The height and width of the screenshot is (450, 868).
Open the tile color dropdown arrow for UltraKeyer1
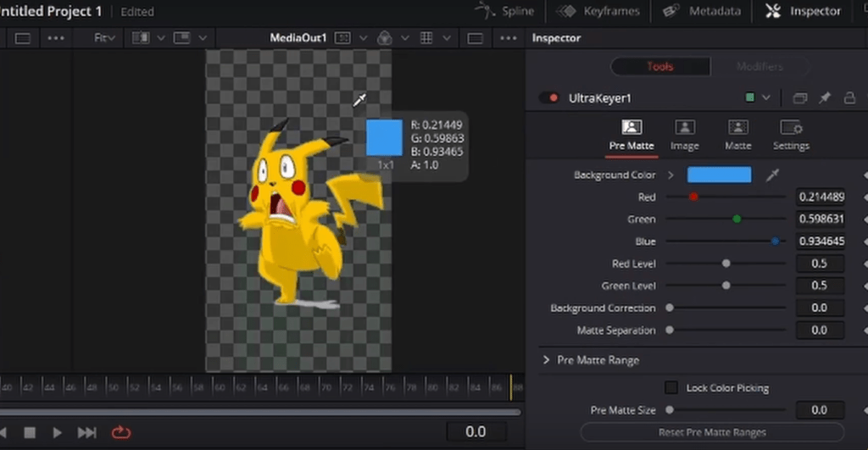[x=766, y=97]
